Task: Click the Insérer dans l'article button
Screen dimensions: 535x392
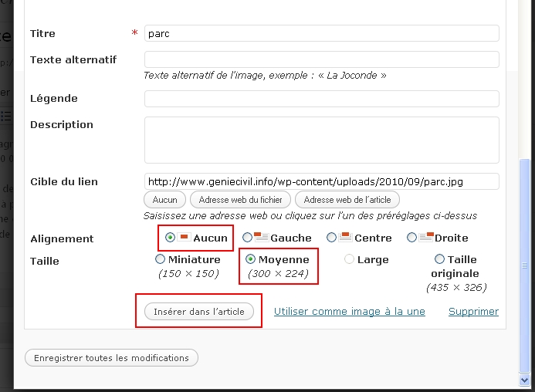Action: tap(199, 312)
